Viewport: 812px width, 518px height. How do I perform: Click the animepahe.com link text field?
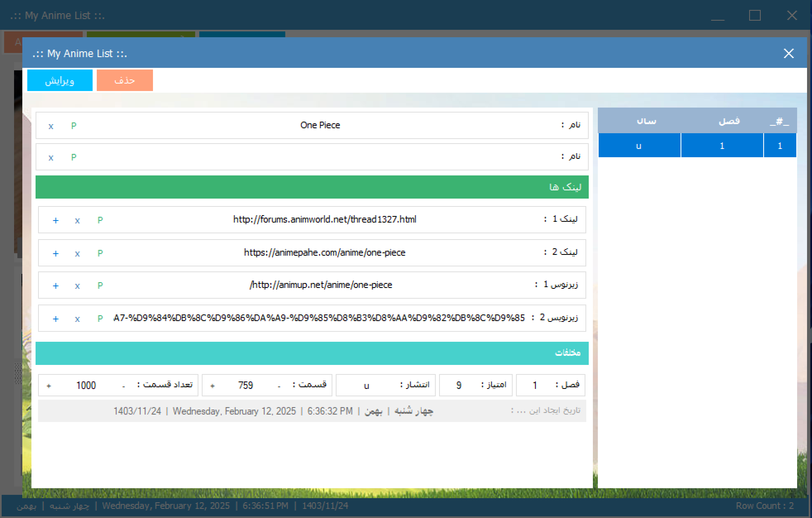coord(325,253)
